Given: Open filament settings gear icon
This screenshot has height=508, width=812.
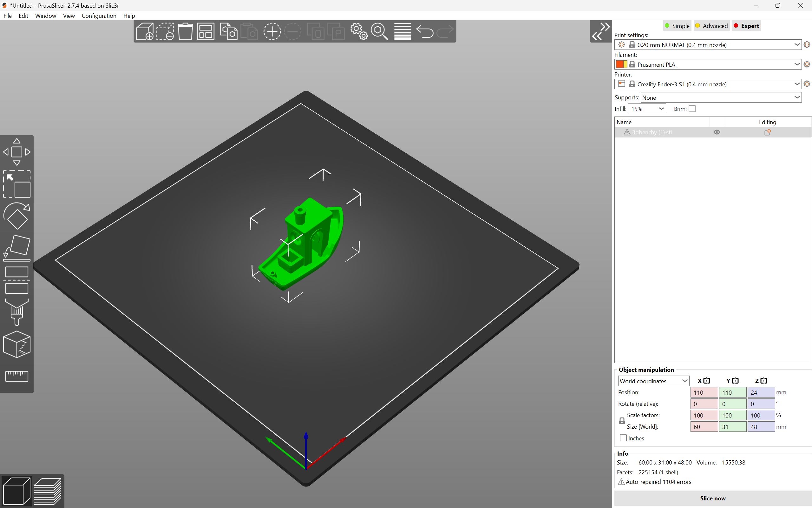Looking at the screenshot, I should pyautogui.click(x=807, y=64).
